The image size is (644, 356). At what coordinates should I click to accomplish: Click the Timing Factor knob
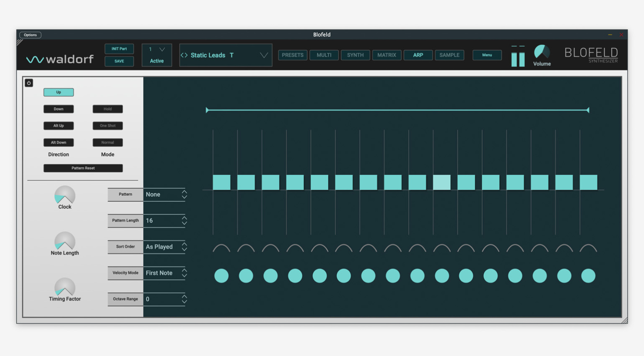(x=65, y=287)
